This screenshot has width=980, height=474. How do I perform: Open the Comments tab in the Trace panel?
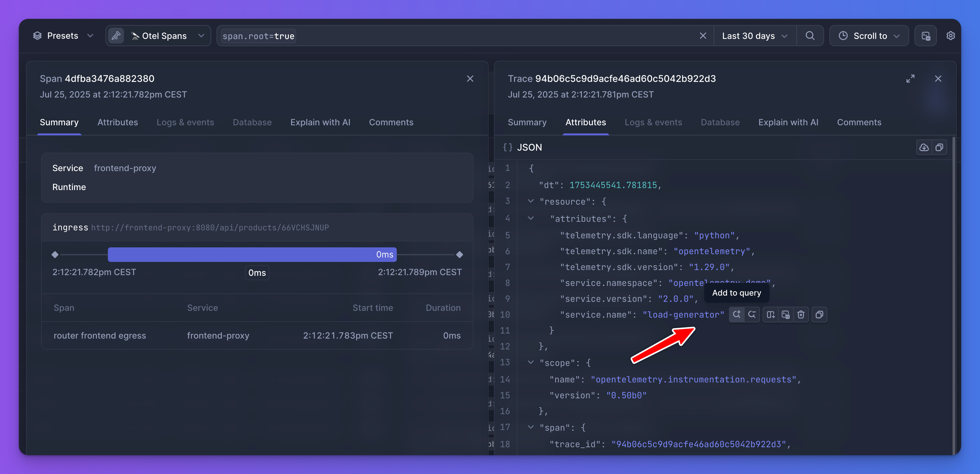(859, 123)
